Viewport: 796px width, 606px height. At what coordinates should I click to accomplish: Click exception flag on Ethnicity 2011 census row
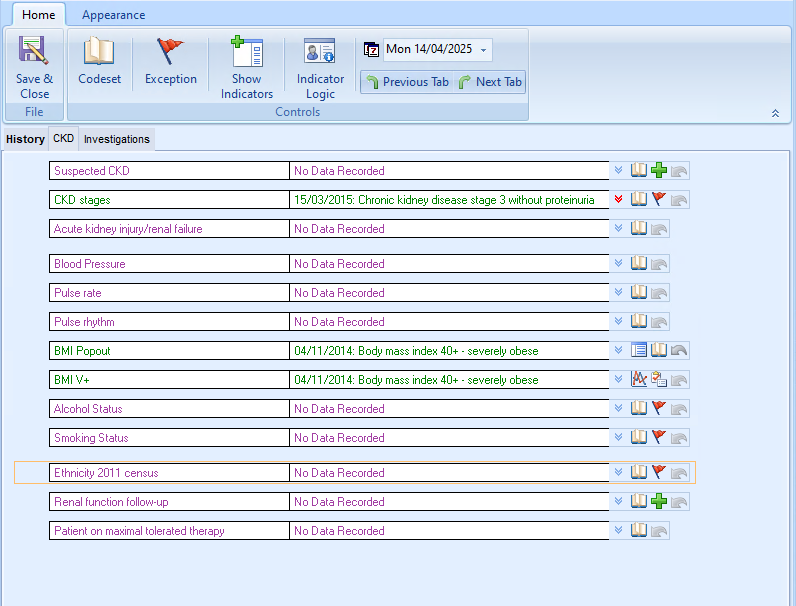click(659, 472)
